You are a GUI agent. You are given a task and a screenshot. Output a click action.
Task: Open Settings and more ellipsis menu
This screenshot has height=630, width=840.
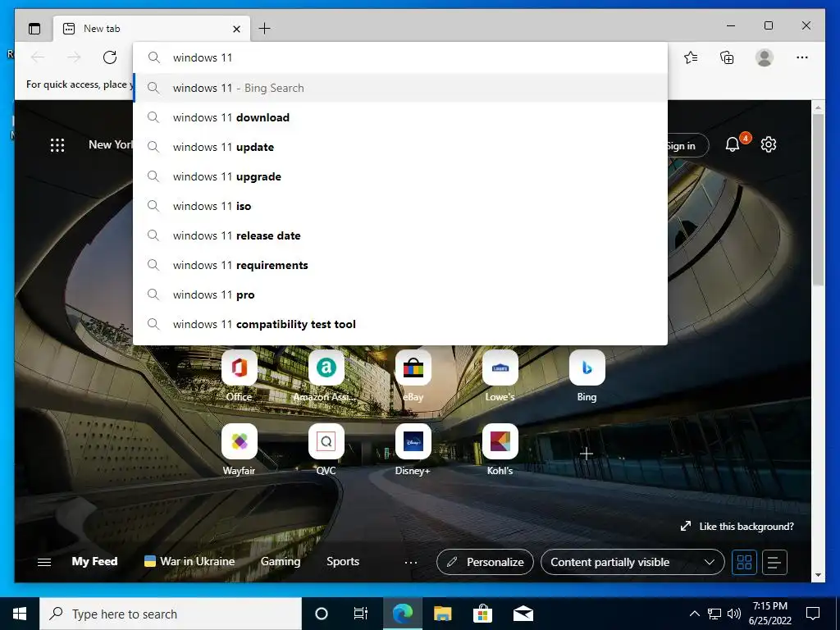click(x=802, y=57)
